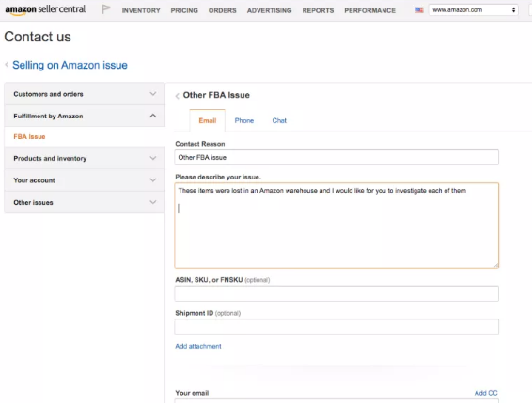This screenshot has height=405, width=532.
Task: Switch to the Phone contact tab
Action: click(244, 121)
